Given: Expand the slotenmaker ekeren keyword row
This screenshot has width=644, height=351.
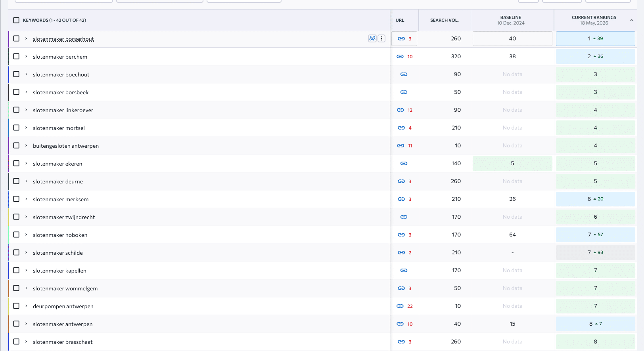Looking at the screenshot, I should pos(26,163).
